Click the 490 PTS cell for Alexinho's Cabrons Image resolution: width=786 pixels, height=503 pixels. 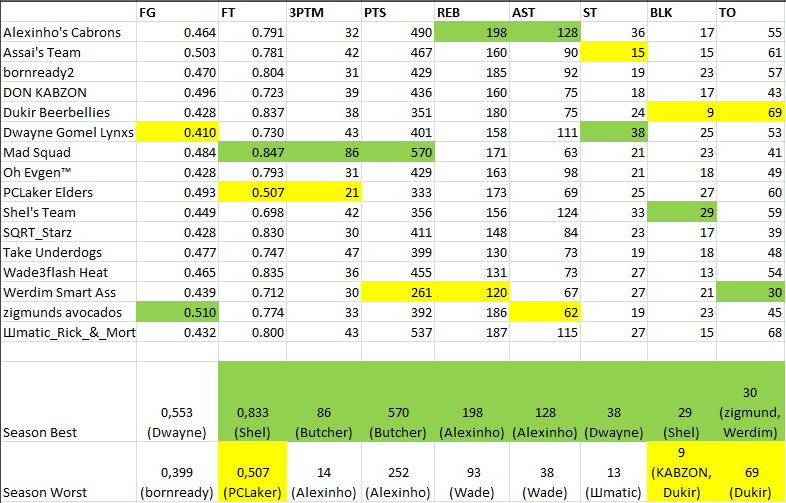398,32
